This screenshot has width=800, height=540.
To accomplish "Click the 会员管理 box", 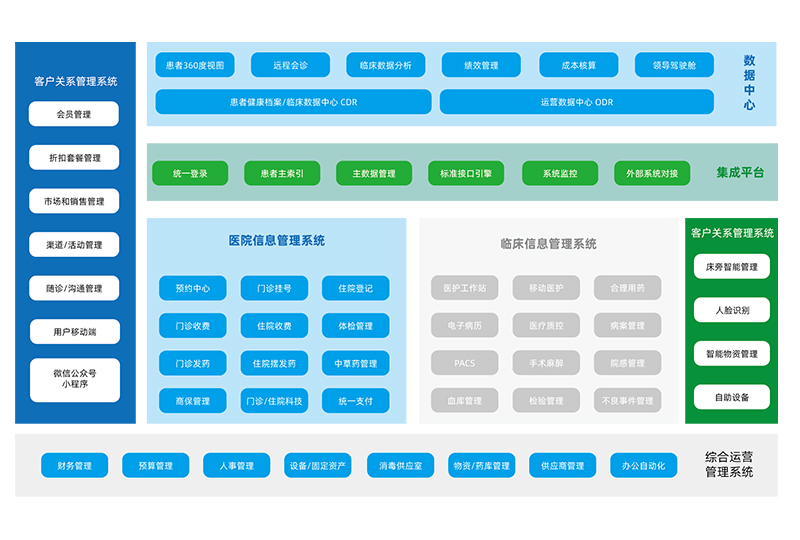I will (74, 114).
